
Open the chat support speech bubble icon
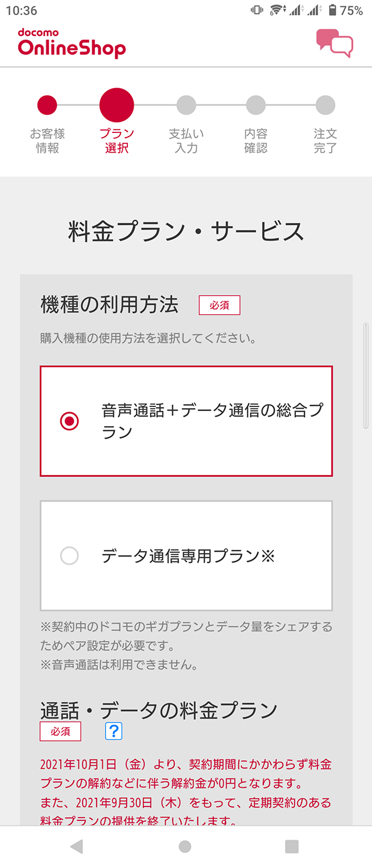click(334, 42)
